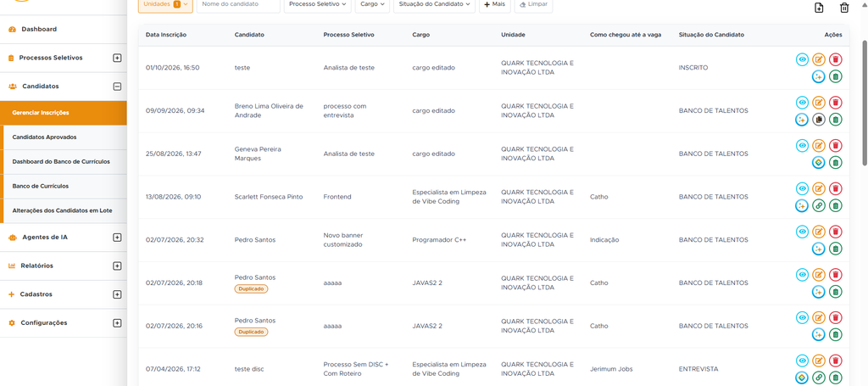
Task: Click the green link icon in Scarlett's row
Action: [x=819, y=205]
